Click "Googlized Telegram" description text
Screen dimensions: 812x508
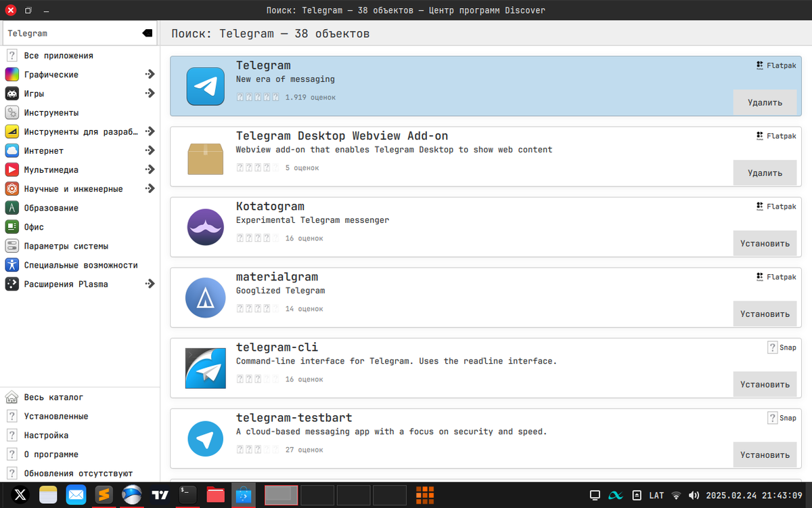pyautogui.click(x=280, y=291)
